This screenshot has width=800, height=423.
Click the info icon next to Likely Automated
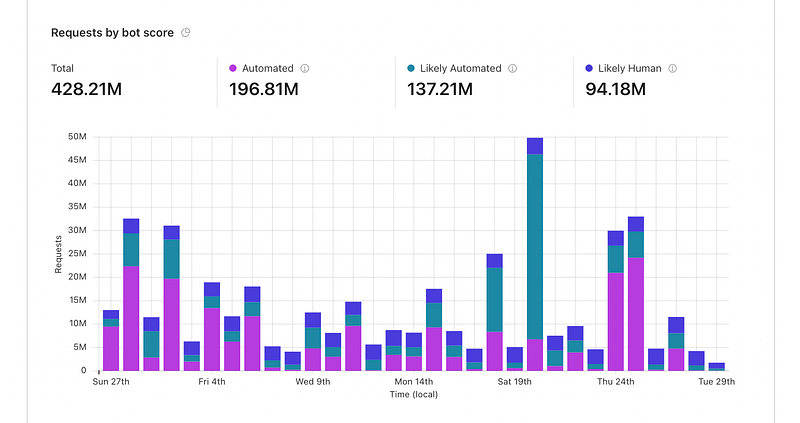(513, 68)
